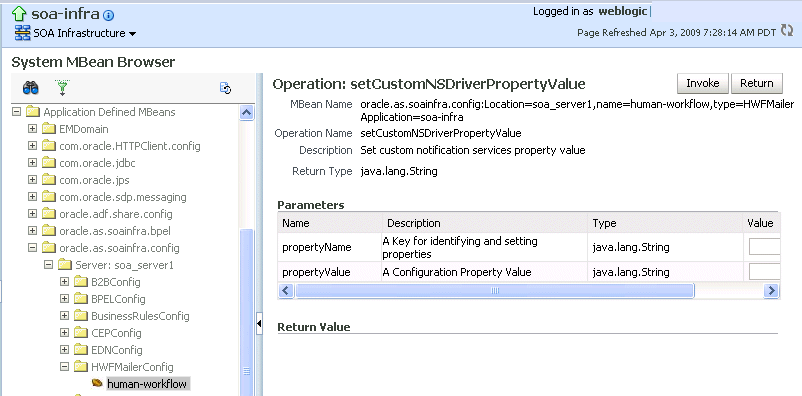Image resolution: width=802 pixels, height=396 pixels.
Task: Collapse the Server: soa_server1 node
Action: [x=49, y=265]
